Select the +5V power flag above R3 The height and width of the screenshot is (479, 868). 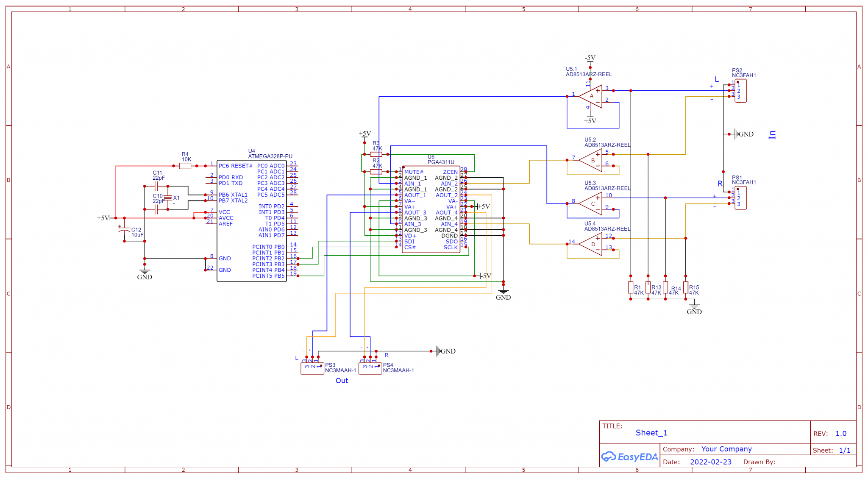[364, 134]
